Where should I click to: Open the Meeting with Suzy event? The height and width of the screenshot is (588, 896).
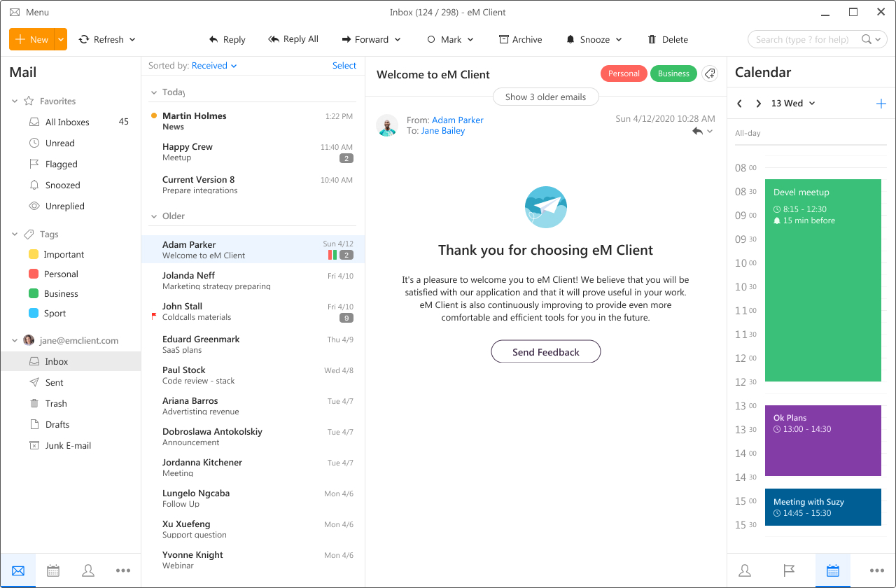[823, 507]
